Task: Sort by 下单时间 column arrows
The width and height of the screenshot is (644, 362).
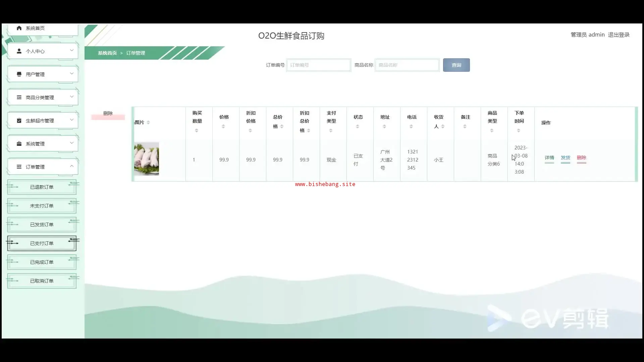Action: [x=519, y=131]
